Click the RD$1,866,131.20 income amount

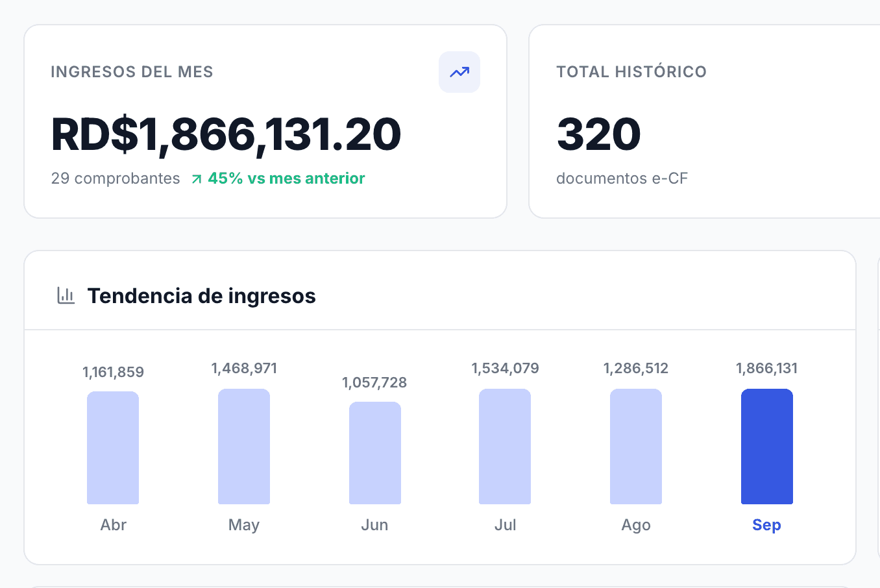coord(226,135)
